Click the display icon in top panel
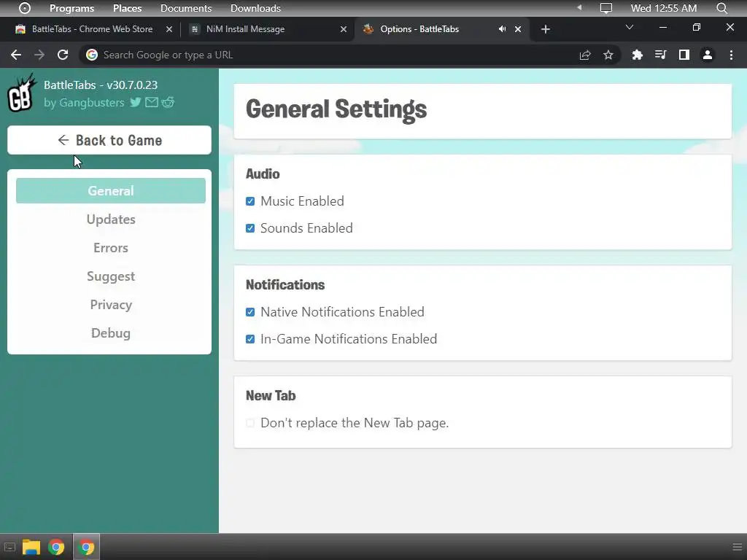The image size is (747, 560). (606, 8)
